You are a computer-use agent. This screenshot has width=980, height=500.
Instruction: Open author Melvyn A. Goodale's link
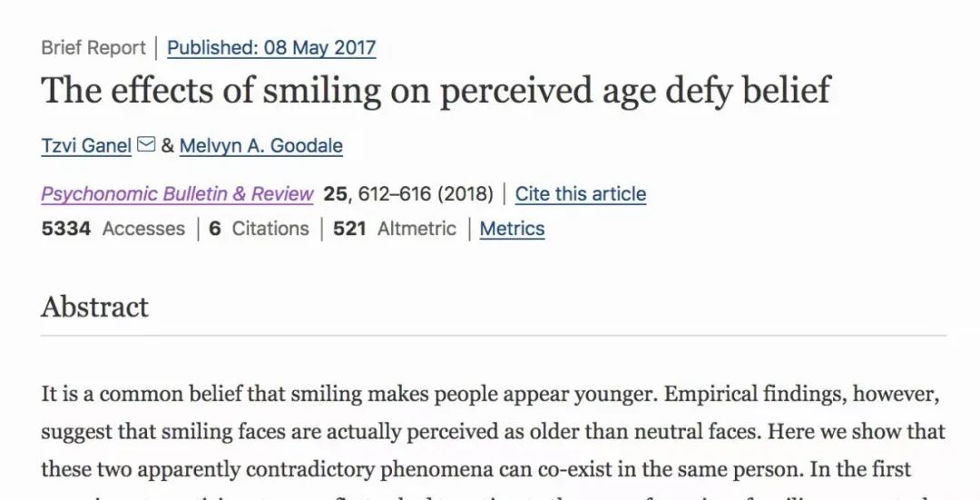[260, 145]
